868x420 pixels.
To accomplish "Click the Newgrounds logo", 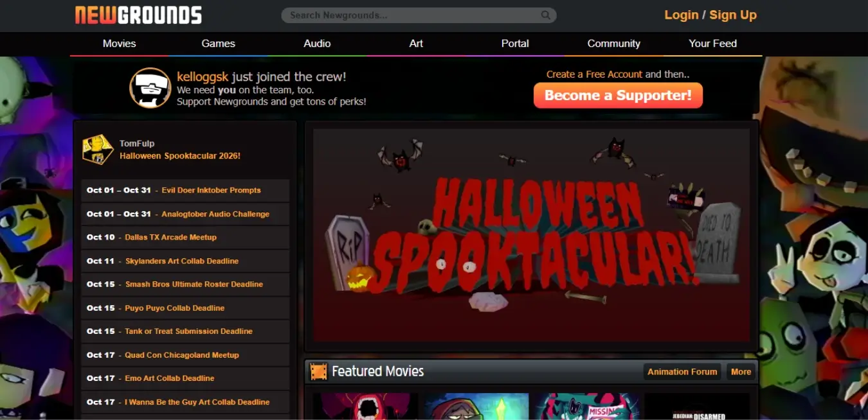I will tap(138, 15).
